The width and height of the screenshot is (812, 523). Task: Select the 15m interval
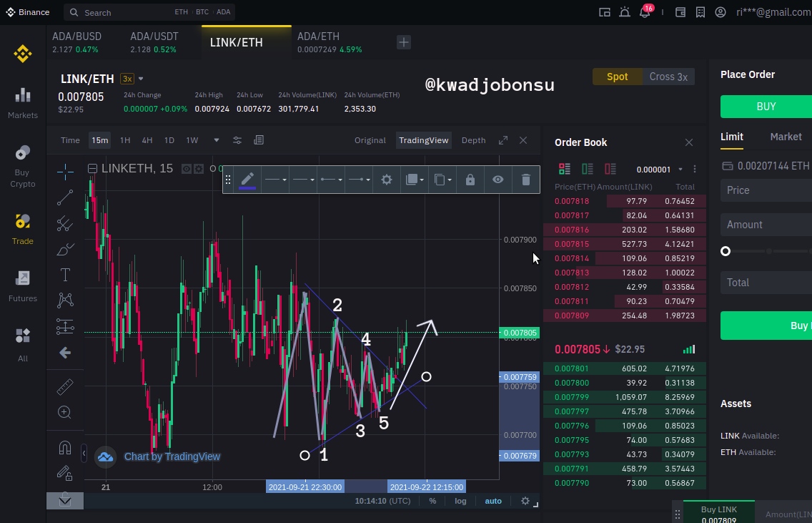[x=100, y=140]
